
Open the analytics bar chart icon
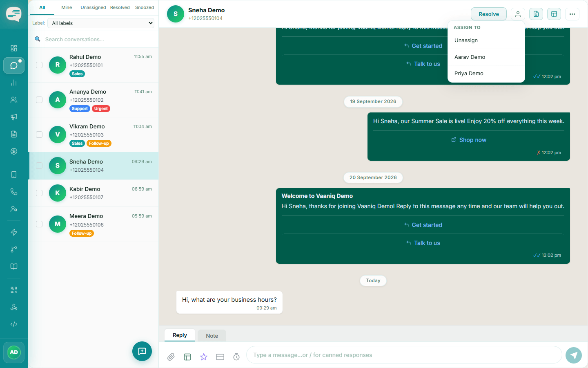[x=14, y=83]
